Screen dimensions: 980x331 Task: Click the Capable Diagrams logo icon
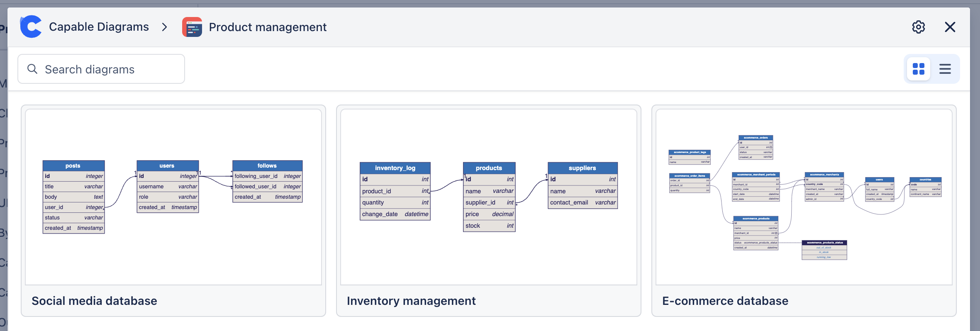tap(31, 27)
